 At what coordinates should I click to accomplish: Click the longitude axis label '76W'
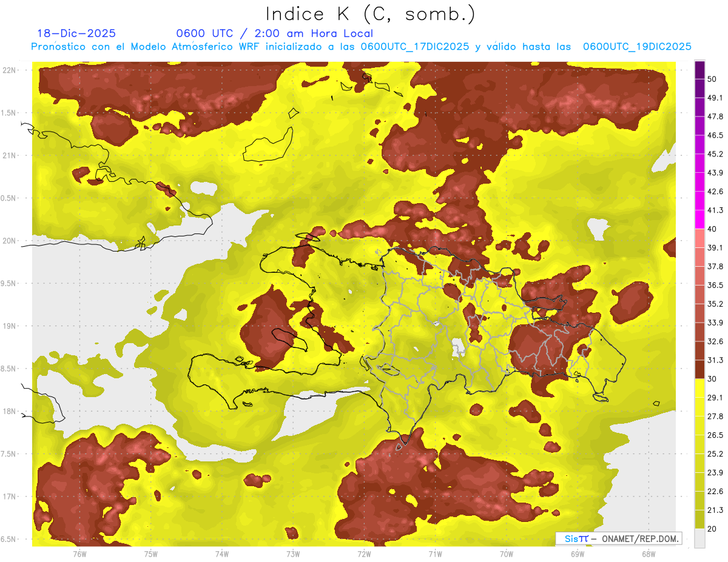tap(79, 554)
